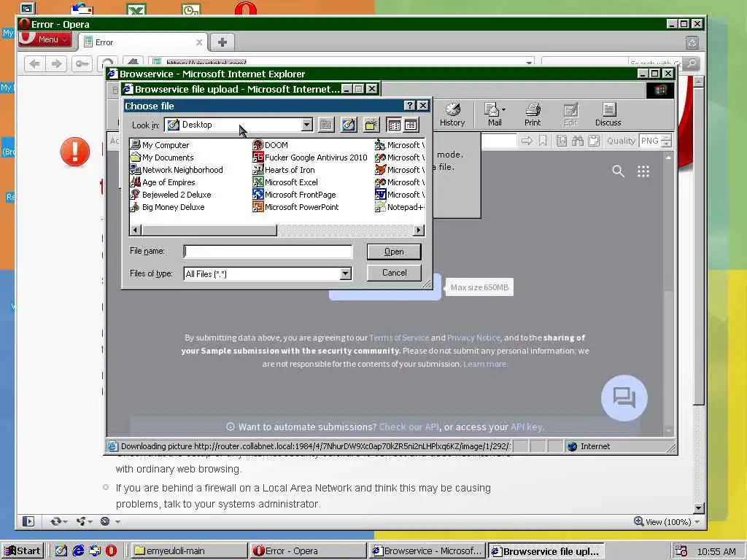Select the Microsoft FrontPage shortcut
Viewport: 747px width, 560px height.
coord(294,194)
